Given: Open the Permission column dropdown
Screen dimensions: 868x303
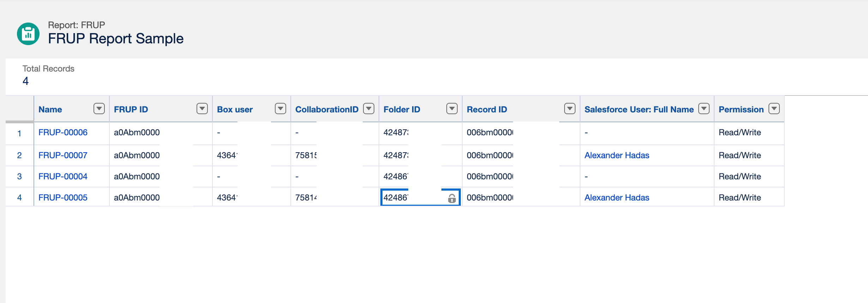Looking at the screenshot, I should click(x=774, y=109).
